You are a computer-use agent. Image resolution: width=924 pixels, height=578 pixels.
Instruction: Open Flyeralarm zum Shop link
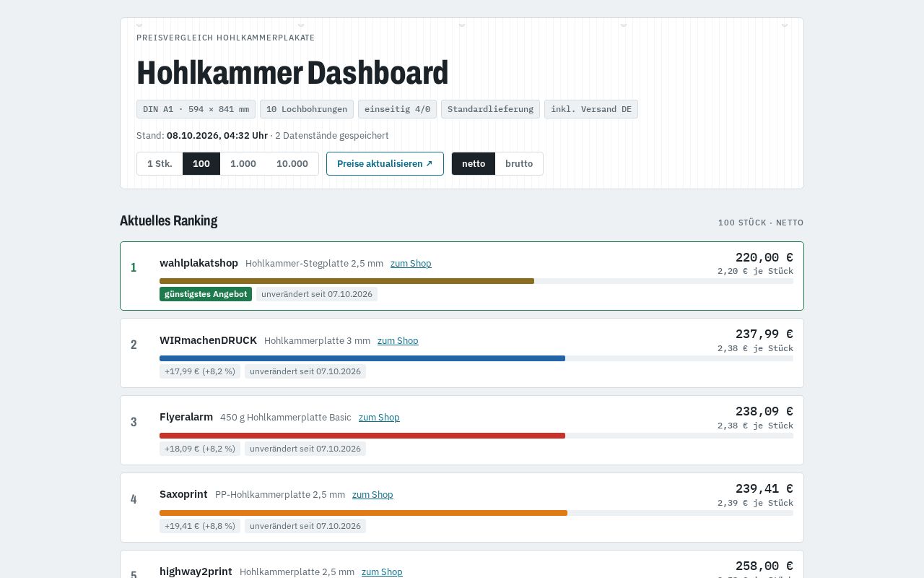379,418
